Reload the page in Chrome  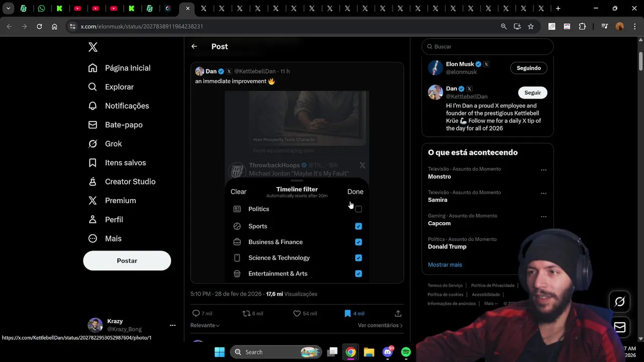[x=39, y=26]
